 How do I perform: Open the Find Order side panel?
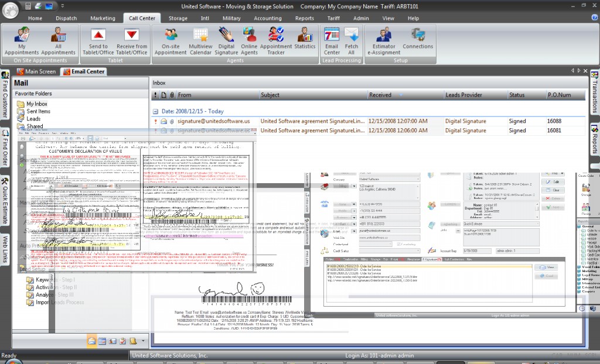pyautogui.click(x=5, y=149)
